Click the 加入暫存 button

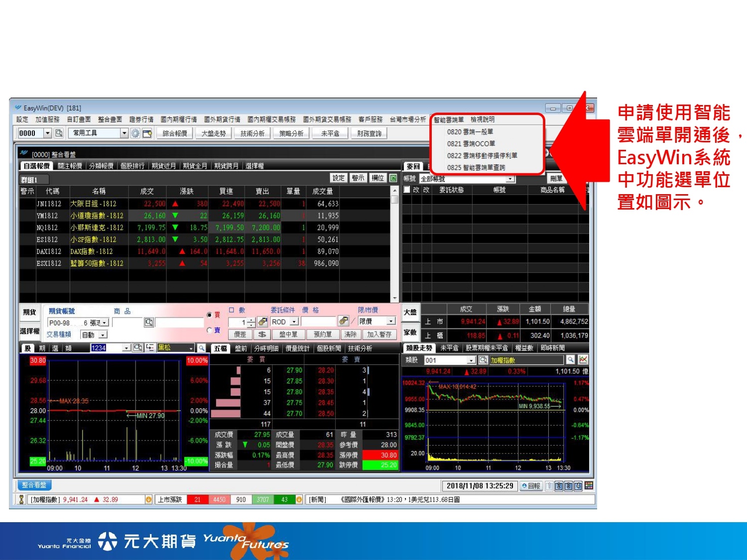pyautogui.click(x=379, y=335)
